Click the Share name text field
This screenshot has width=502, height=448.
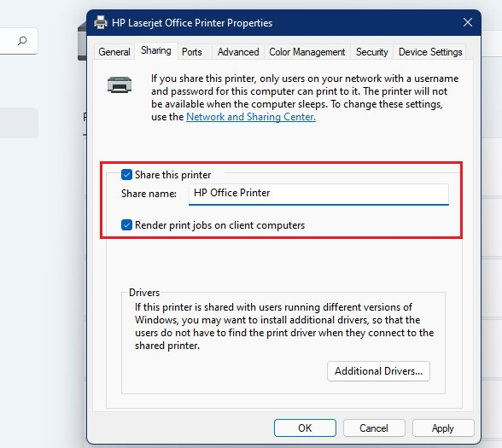[318, 194]
